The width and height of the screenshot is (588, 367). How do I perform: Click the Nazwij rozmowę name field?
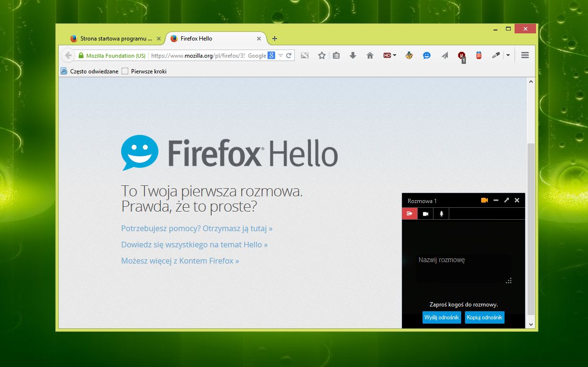tap(464, 268)
